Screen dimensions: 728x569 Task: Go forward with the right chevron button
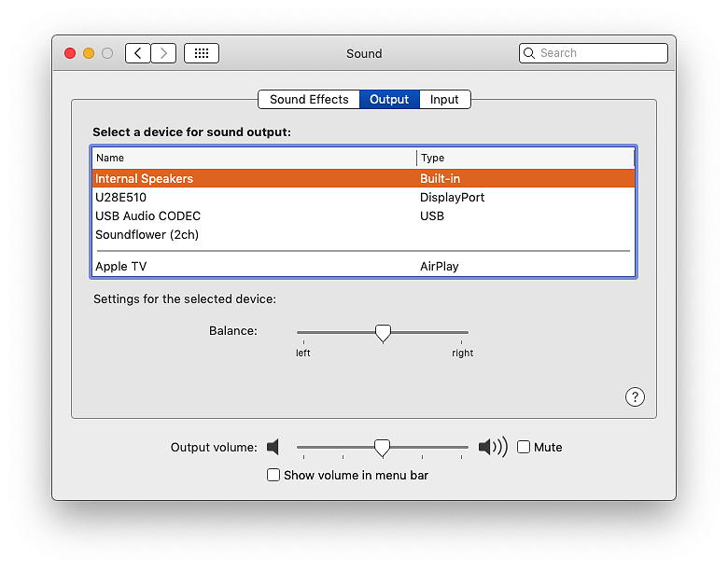point(163,53)
